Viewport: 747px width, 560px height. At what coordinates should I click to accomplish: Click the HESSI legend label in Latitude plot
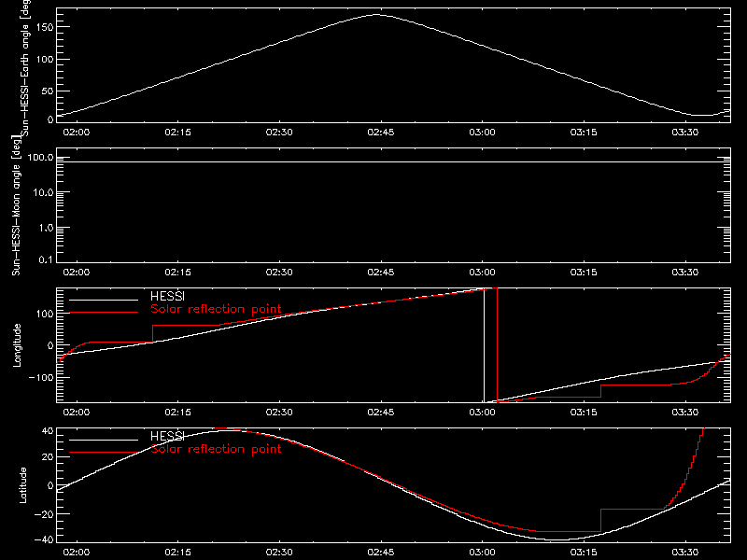167,436
